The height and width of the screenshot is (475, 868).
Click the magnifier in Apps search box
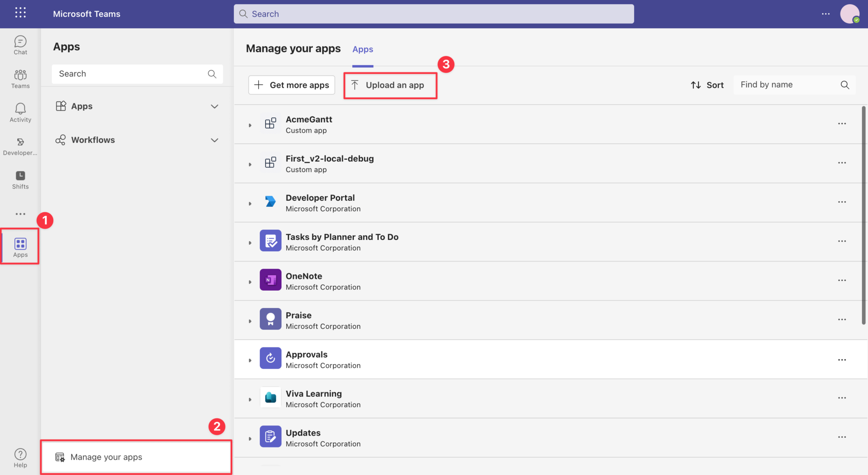click(212, 74)
